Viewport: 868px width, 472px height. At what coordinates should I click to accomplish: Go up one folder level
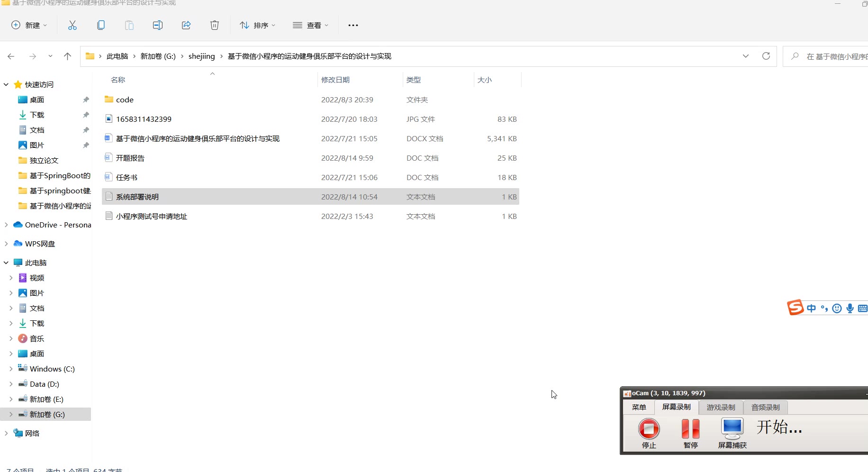pyautogui.click(x=68, y=56)
